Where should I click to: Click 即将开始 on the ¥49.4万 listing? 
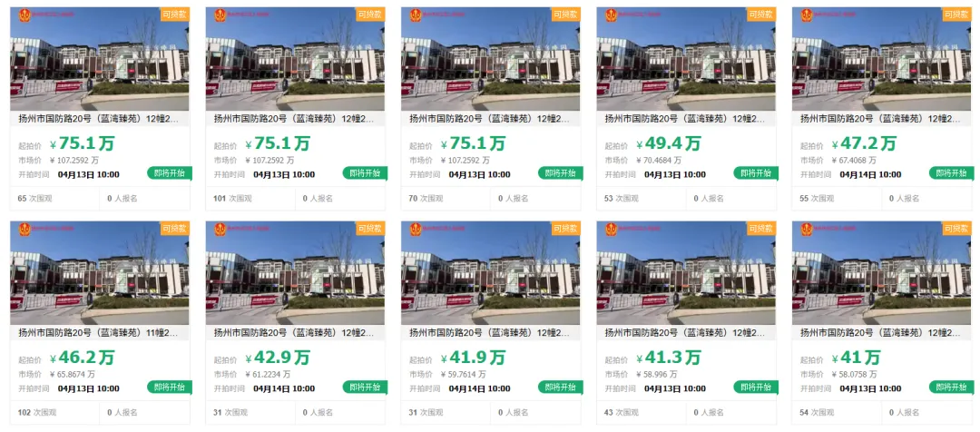click(756, 173)
